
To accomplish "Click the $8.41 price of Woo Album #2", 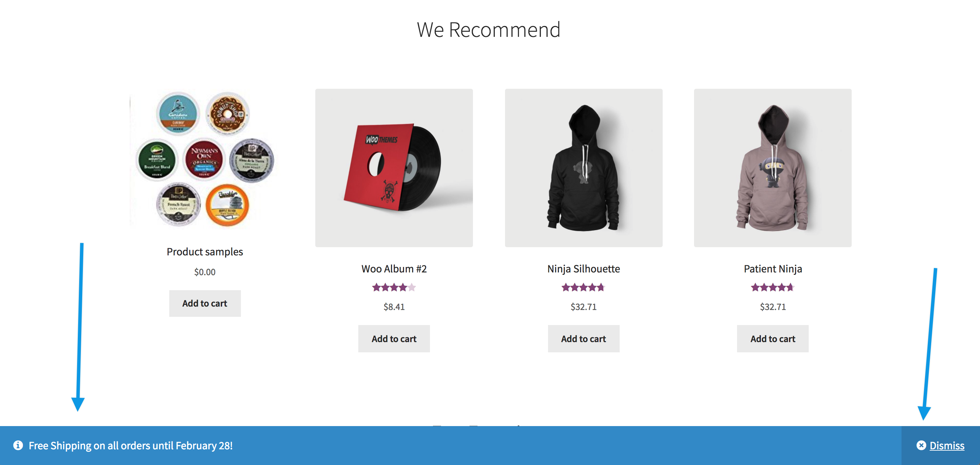I will click(x=394, y=307).
